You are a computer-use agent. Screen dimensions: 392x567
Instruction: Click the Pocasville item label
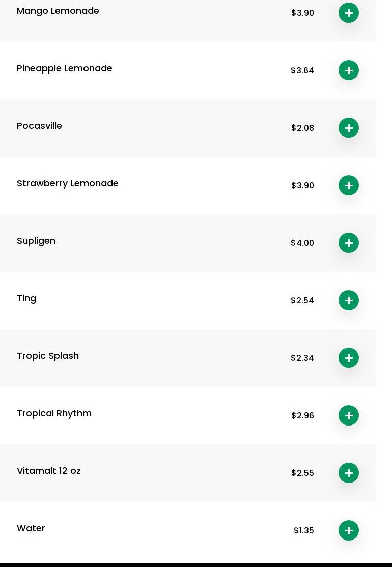click(x=39, y=126)
